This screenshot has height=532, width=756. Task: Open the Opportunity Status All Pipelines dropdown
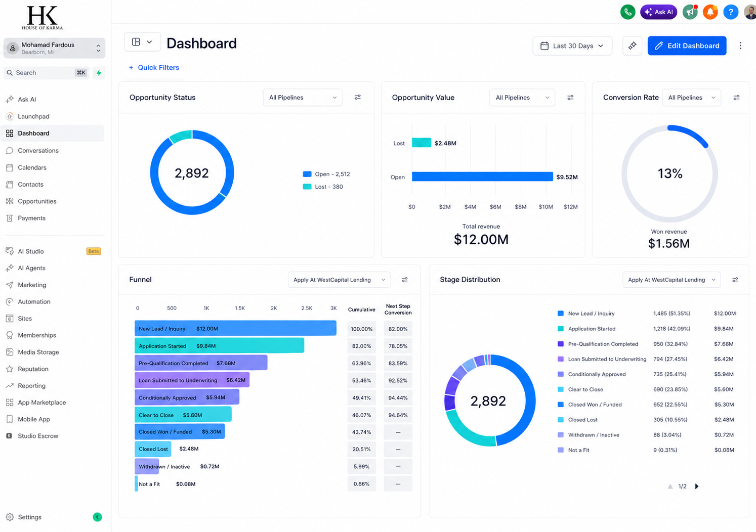click(303, 98)
